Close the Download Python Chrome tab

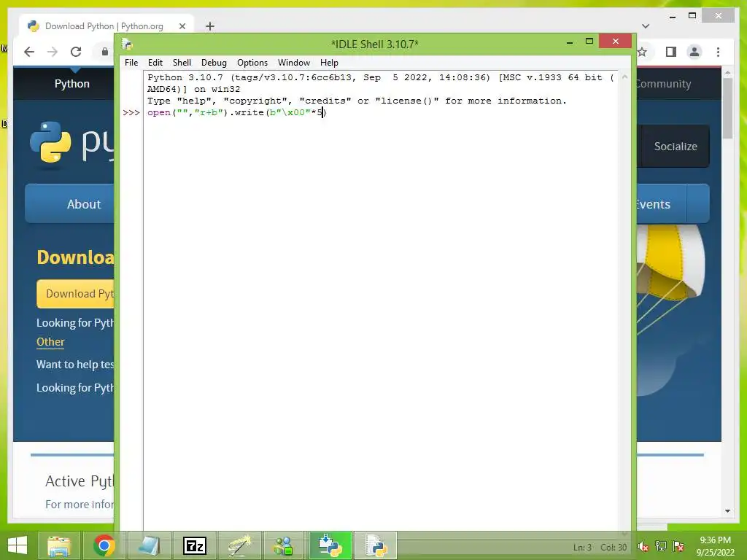point(182,26)
